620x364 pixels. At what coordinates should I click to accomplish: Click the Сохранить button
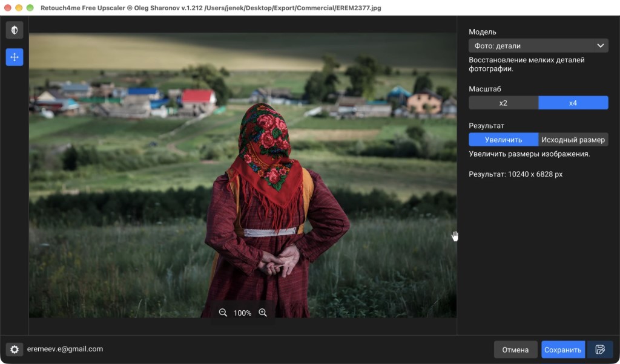point(562,349)
